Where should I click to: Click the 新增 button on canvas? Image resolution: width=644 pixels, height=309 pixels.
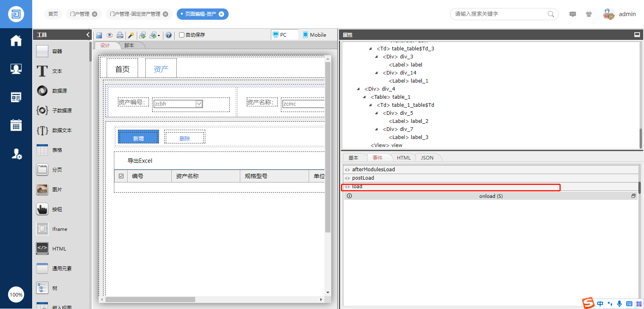(x=138, y=137)
